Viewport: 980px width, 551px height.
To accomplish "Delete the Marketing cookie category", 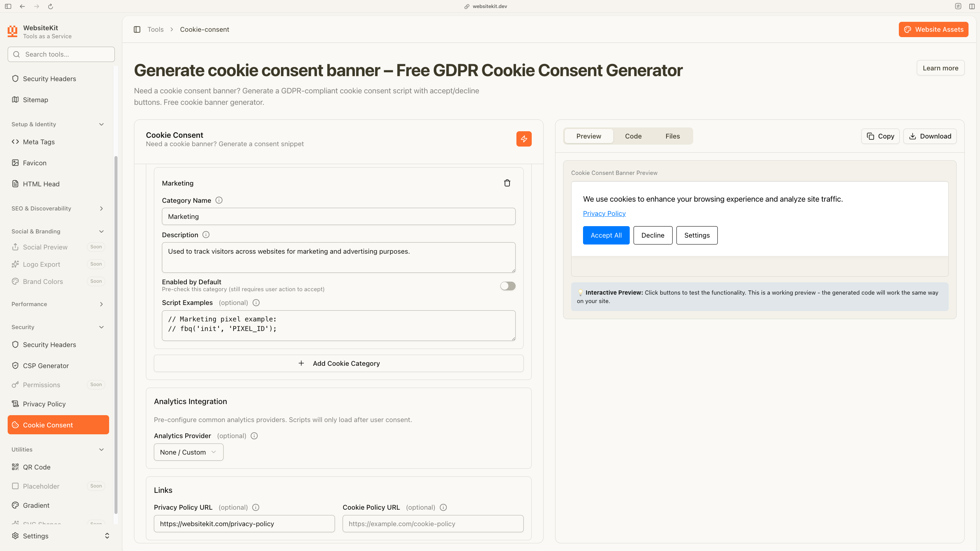I will (507, 183).
